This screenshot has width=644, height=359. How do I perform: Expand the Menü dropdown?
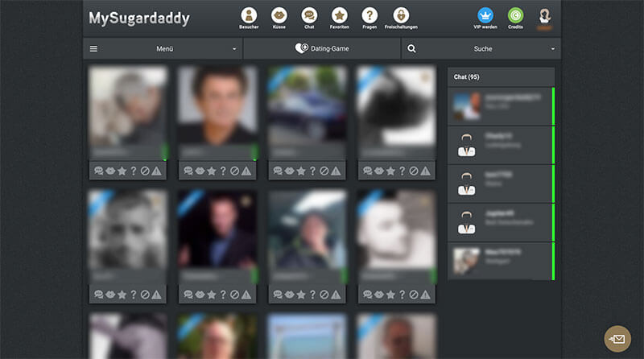coord(163,49)
